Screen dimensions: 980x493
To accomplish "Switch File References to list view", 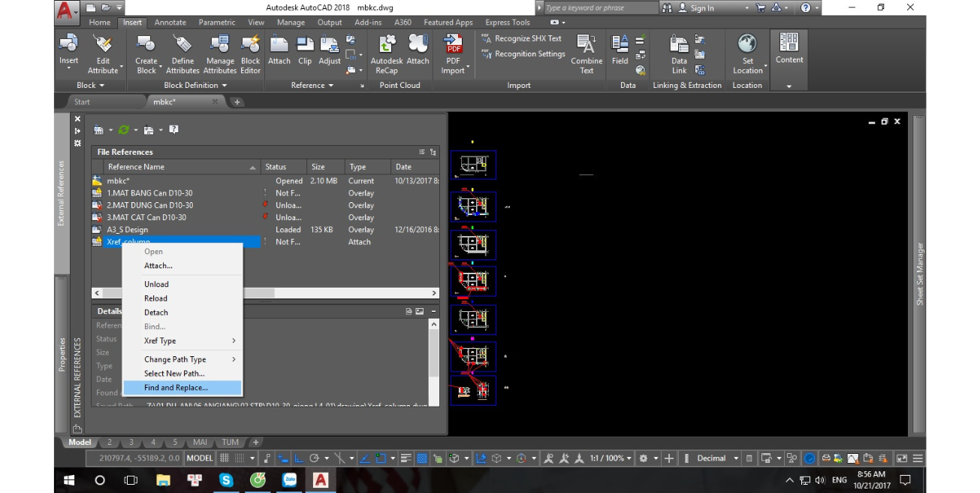I will coord(422,152).
